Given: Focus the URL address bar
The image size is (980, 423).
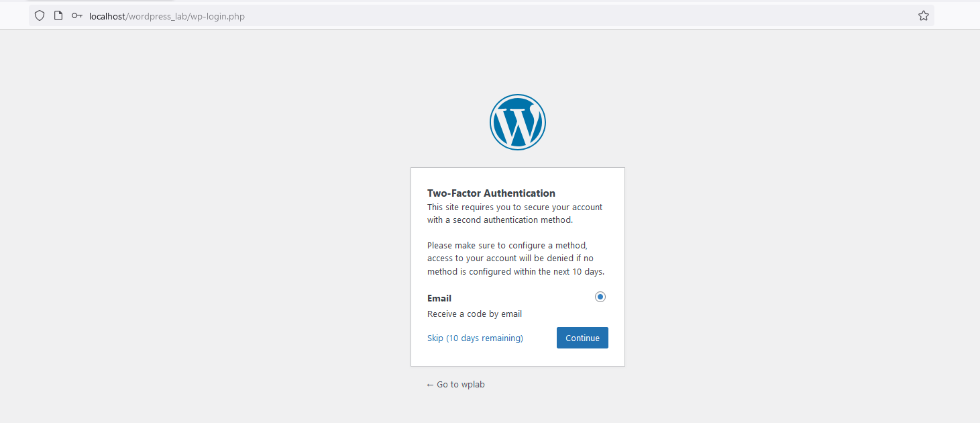Looking at the screenshot, I should 481,15.
